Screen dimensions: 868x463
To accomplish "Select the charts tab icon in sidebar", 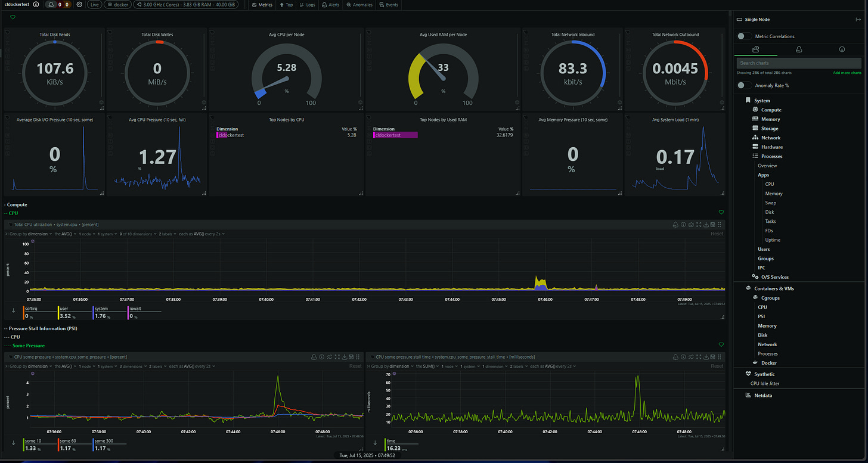I will coord(755,49).
